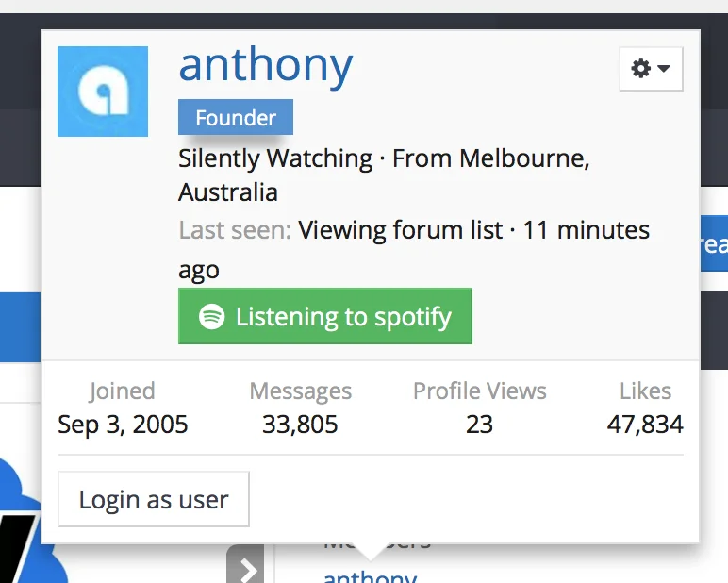Click the Messages label
Viewport: 728px width, 583px height.
[301, 391]
